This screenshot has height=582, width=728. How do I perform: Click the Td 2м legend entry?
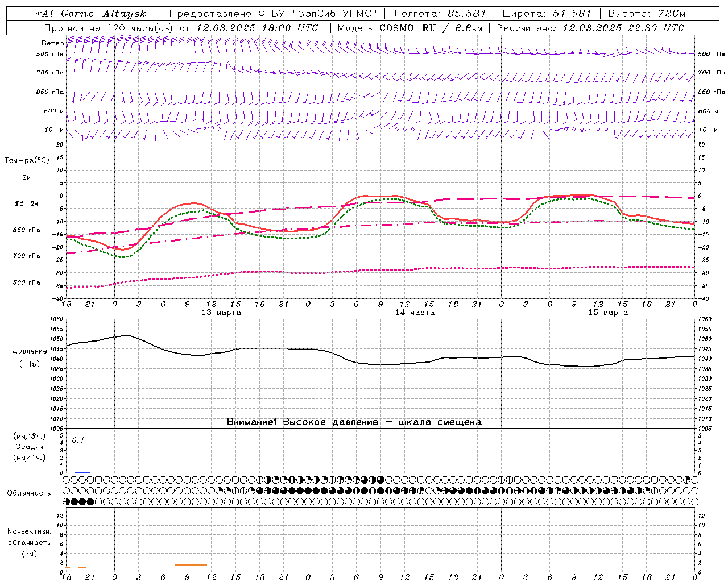pyautogui.click(x=27, y=203)
